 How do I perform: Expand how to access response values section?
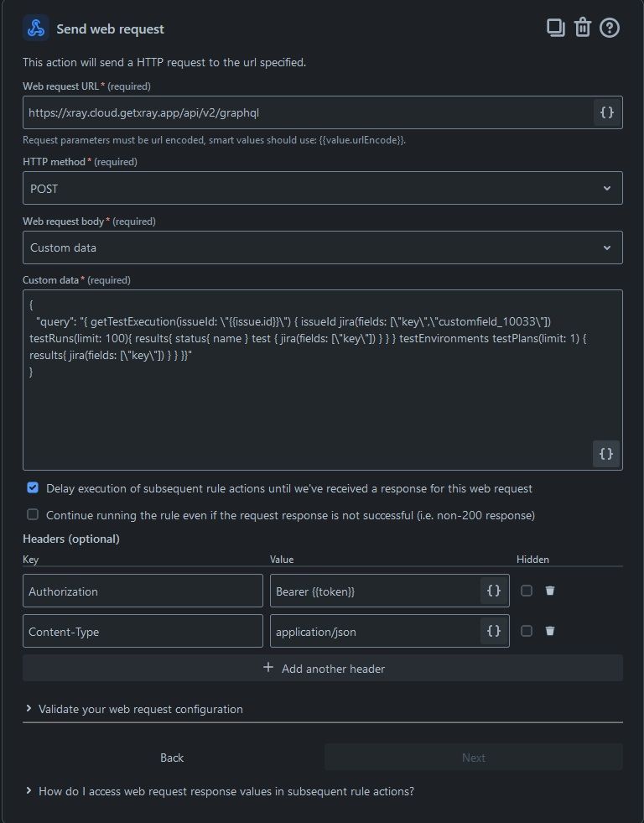point(221,791)
